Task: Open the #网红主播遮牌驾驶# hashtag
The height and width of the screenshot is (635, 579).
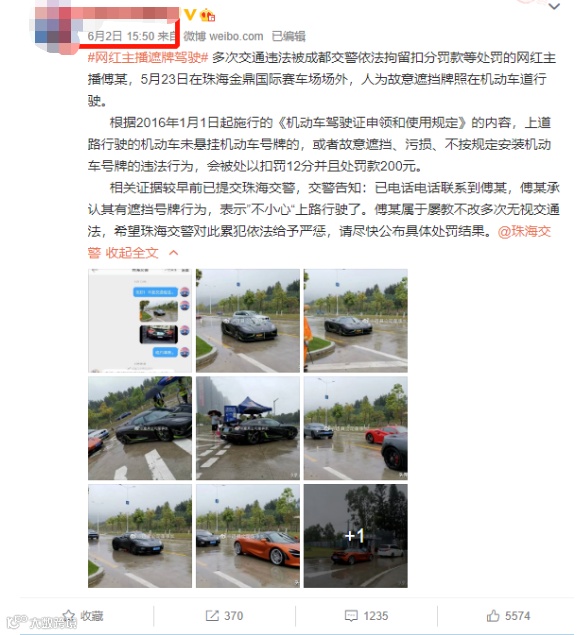Action: [x=148, y=58]
